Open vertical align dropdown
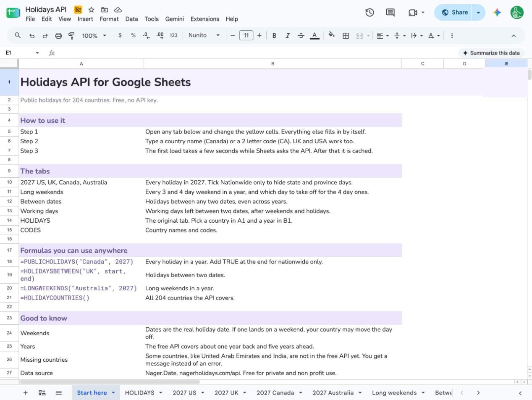The width and height of the screenshot is (532, 400). tap(400, 36)
